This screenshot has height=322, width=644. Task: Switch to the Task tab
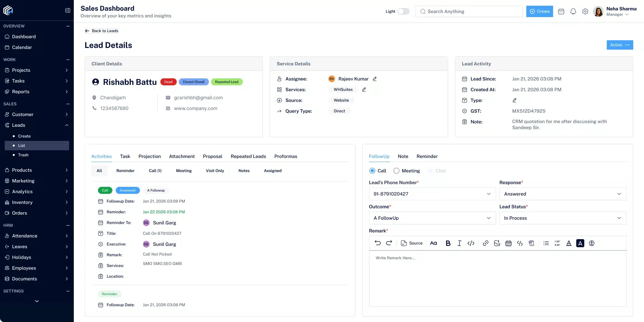pyautogui.click(x=125, y=156)
